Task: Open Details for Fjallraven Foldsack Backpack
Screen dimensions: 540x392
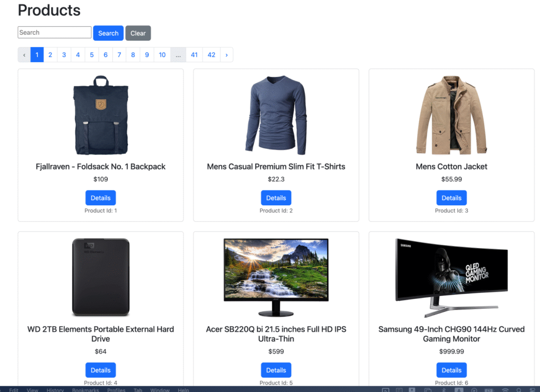Action: (101, 198)
